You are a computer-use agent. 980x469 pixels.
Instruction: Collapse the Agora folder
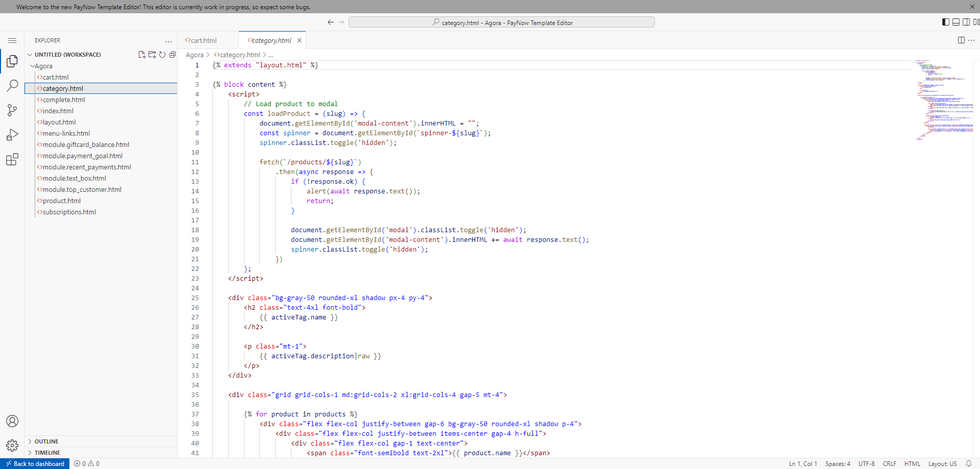[43, 66]
